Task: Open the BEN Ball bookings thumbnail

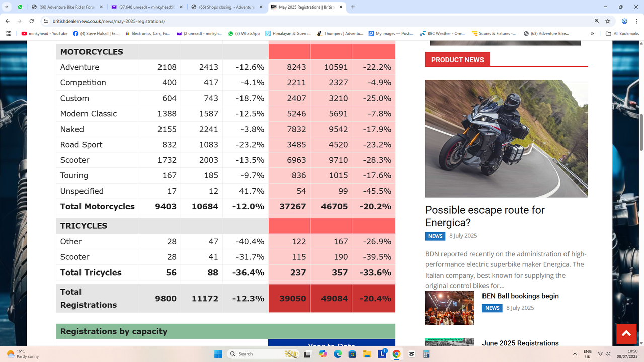Action: point(449,308)
